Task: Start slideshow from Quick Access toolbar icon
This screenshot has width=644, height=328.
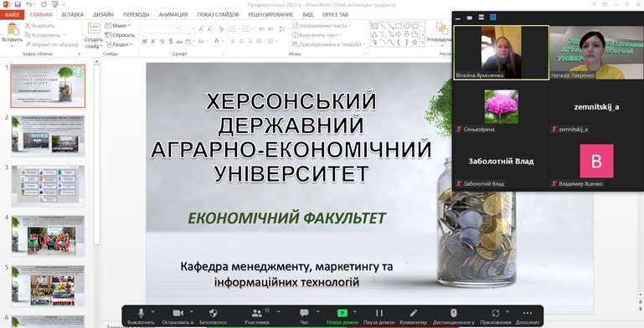Action: point(55,4)
